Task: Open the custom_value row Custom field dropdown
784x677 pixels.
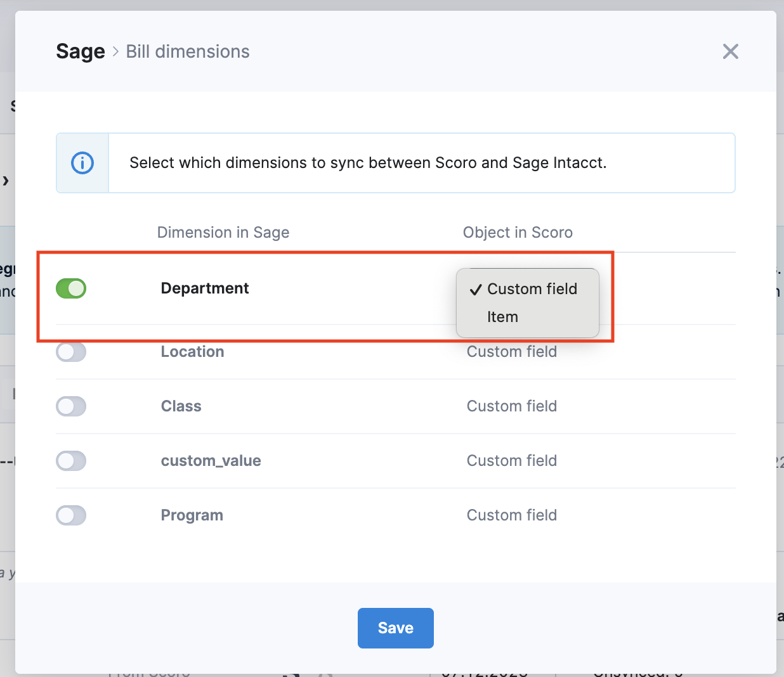Action: coord(512,461)
